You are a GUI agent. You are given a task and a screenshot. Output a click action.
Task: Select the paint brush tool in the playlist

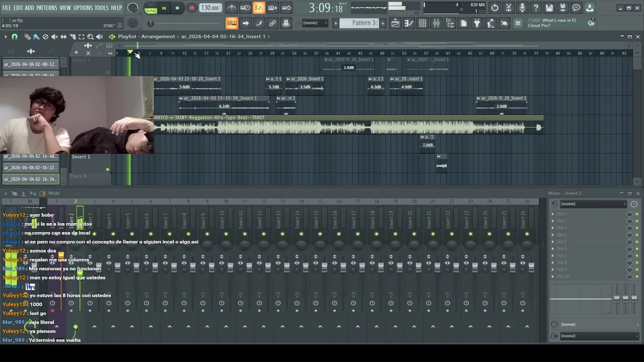coord(36,37)
